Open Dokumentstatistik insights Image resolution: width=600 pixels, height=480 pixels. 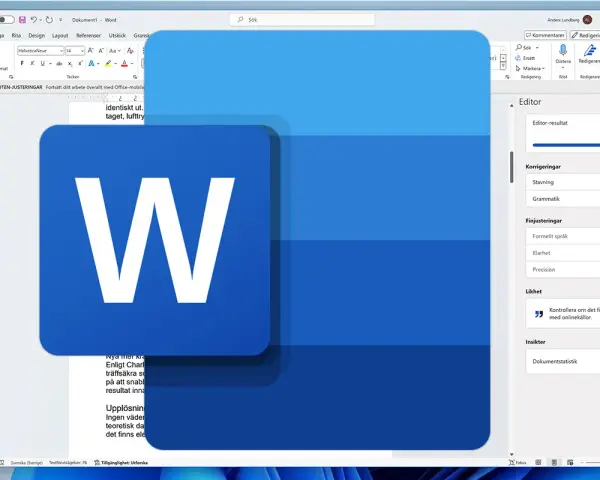pyautogui.click(x=563, y=361)
